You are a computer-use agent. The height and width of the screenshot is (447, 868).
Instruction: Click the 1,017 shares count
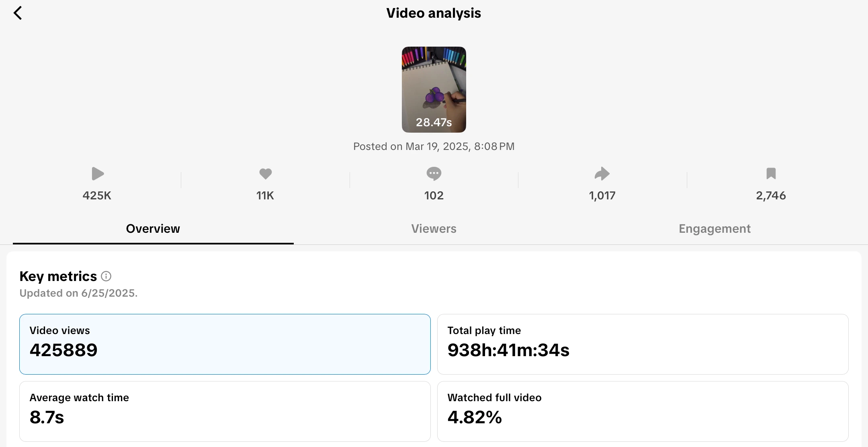point(602,195)
